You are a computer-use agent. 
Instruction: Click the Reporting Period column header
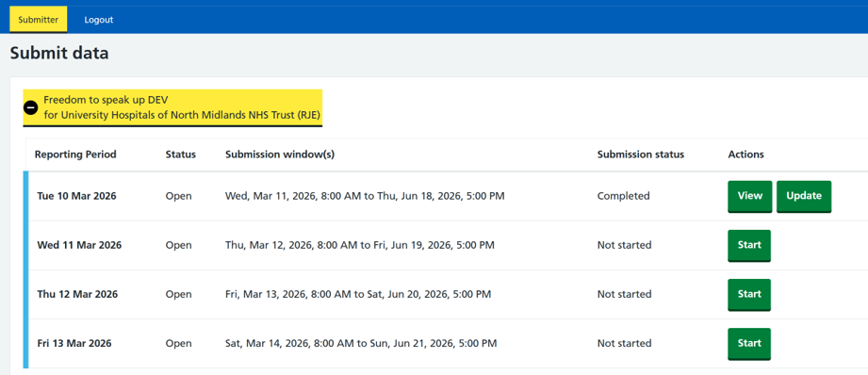pyautogui.click(x=75, y=155)
